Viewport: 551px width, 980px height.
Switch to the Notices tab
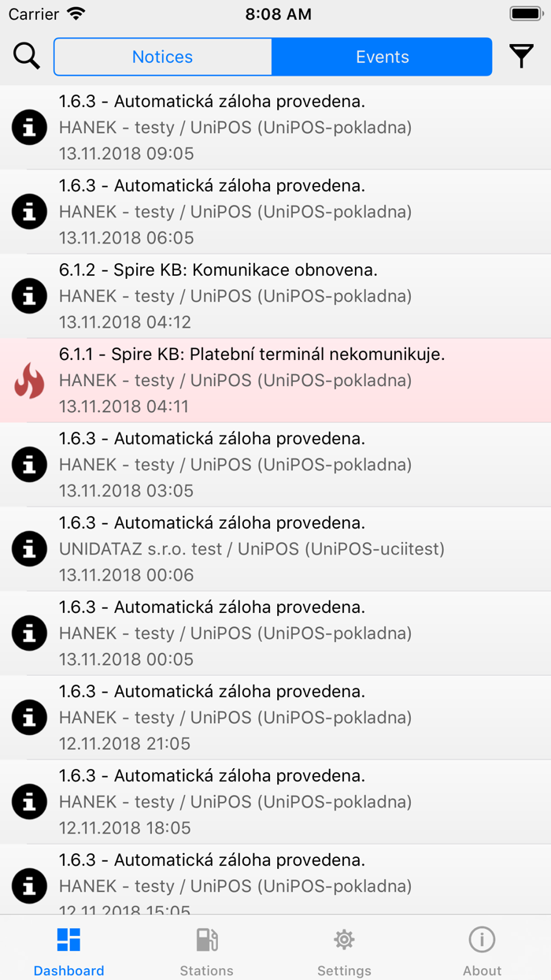pyautogui.click(x=162, y=56)
